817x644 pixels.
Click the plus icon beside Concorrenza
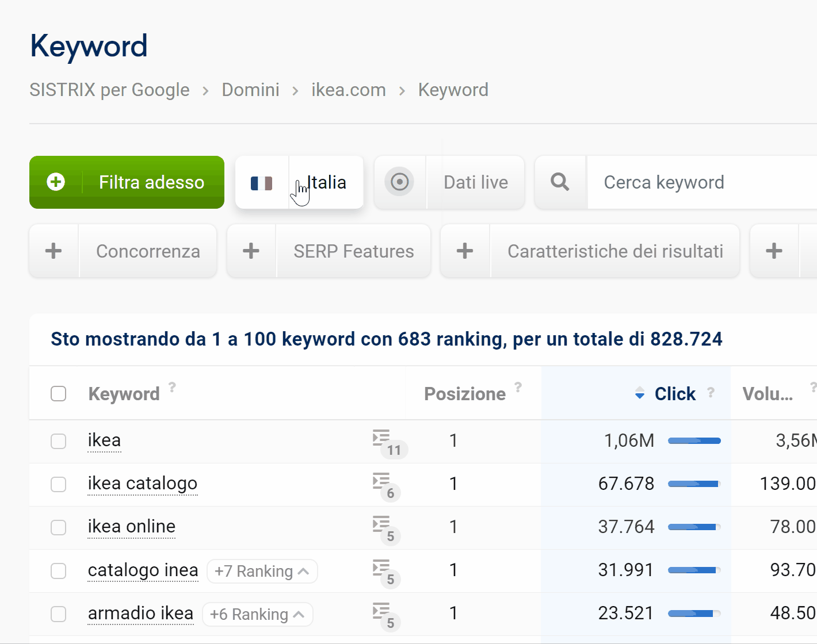(x=54, y=251)
